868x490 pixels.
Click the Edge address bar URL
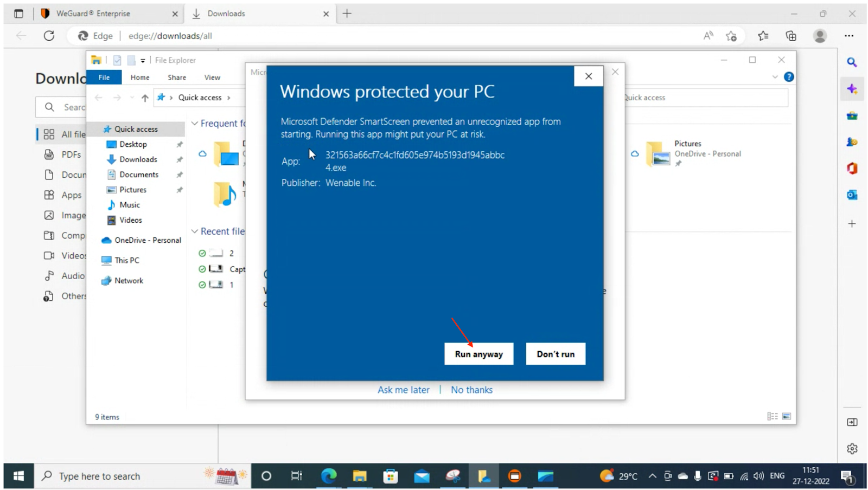point(170,36)
